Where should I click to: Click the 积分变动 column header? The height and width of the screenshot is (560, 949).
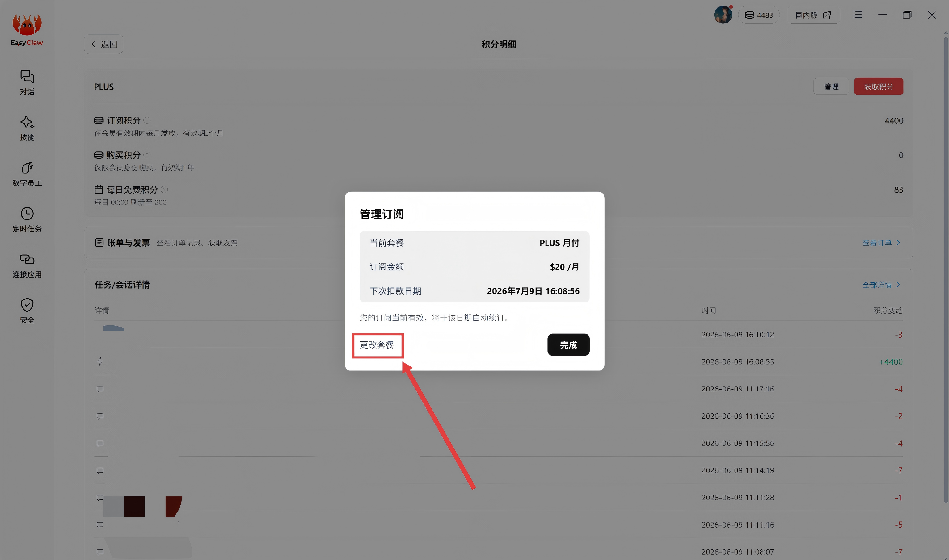coord(888,311)
